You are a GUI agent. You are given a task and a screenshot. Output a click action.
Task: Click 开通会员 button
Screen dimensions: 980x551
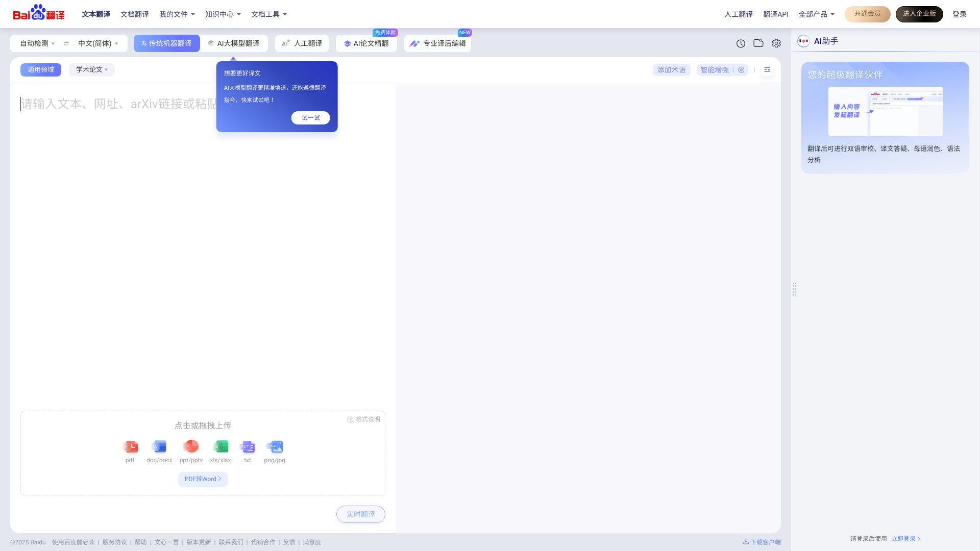point(868,14)
